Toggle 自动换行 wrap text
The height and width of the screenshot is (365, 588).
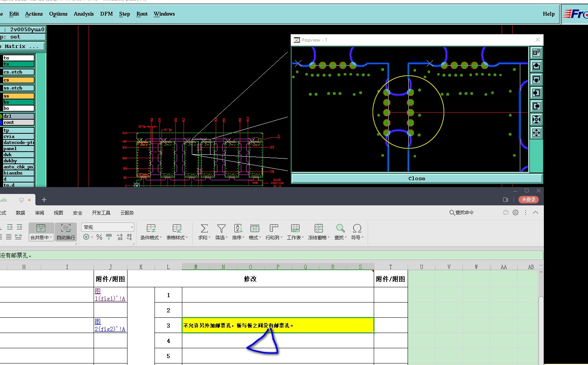pos(66,232)
